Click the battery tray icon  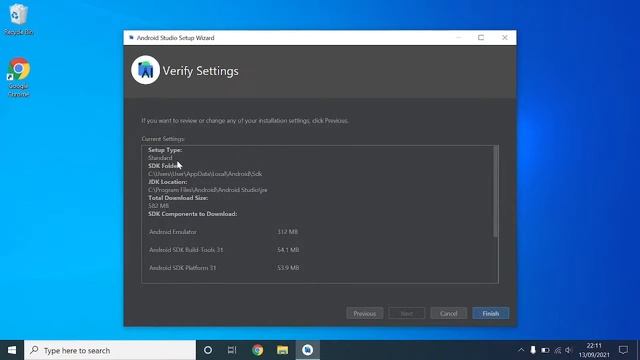click(545, 350)
